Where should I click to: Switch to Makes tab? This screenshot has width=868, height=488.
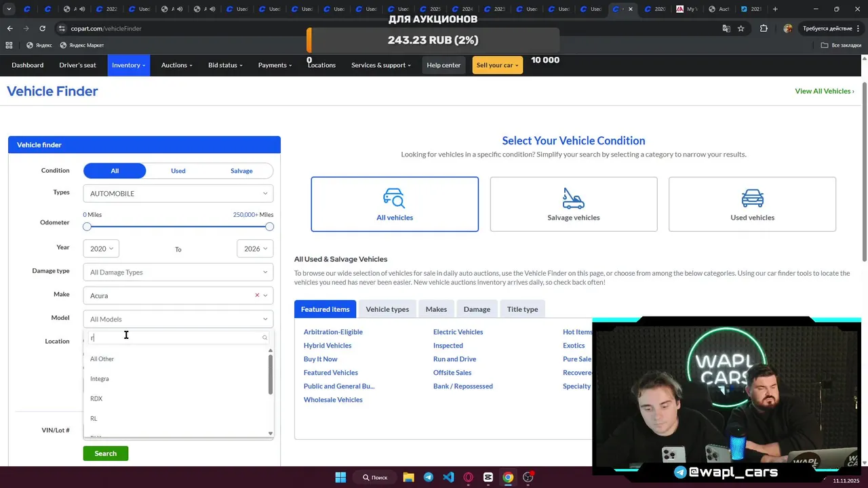click(x=436, y=309)
